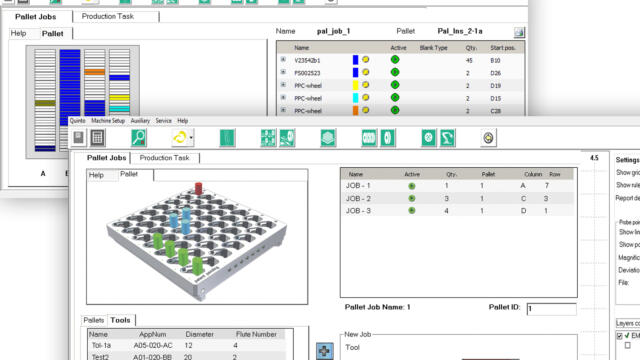Select the Pallets tab

(94, 320)
